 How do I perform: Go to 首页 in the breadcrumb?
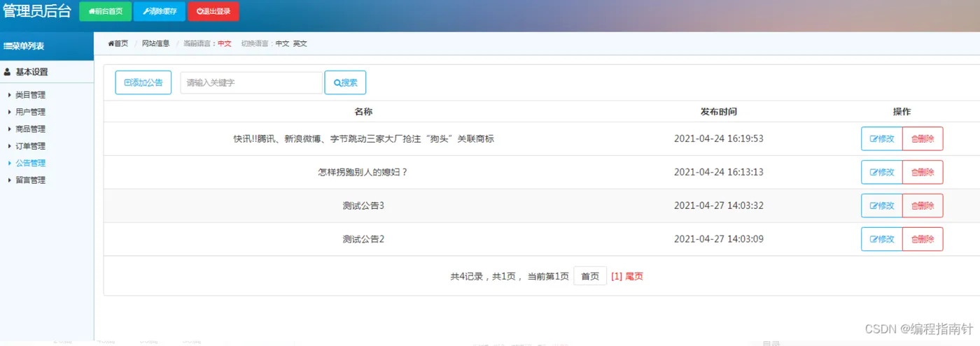pyautogui.click(x=118, y=43)
